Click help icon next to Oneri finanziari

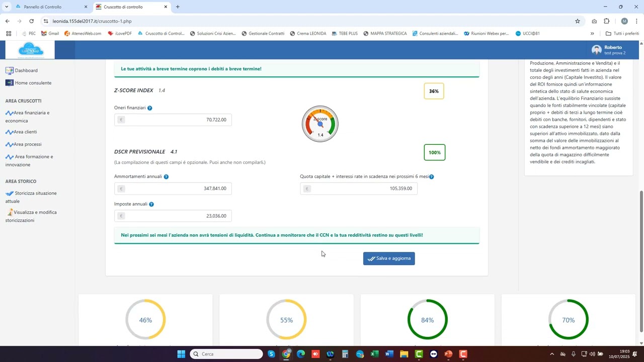[150, 108]
